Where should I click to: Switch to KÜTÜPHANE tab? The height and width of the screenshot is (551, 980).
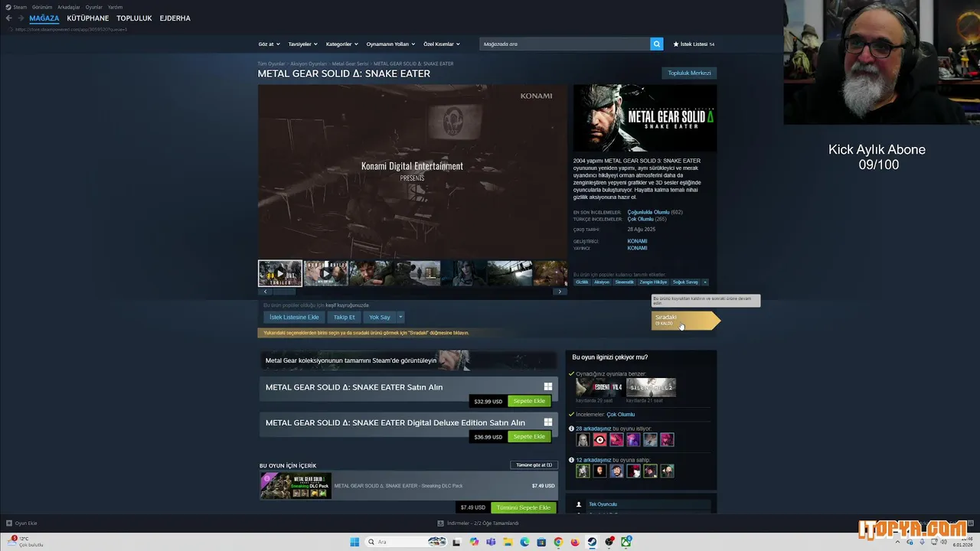88,18
